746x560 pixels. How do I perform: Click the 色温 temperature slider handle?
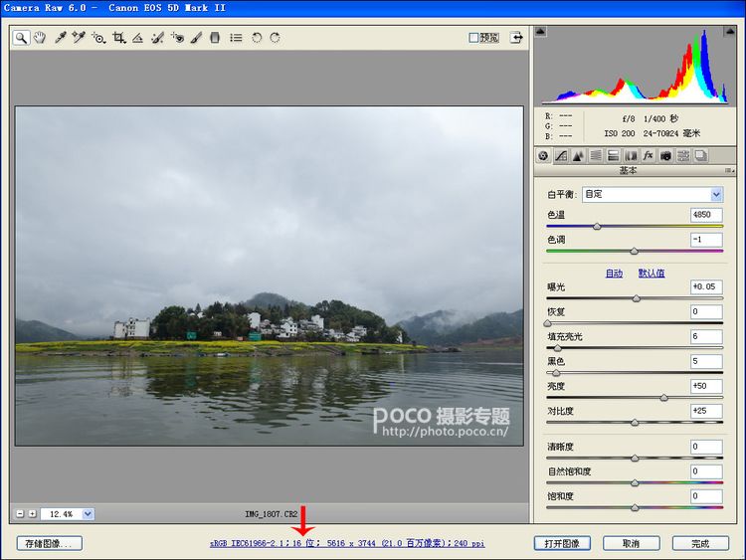click(597, 227)
